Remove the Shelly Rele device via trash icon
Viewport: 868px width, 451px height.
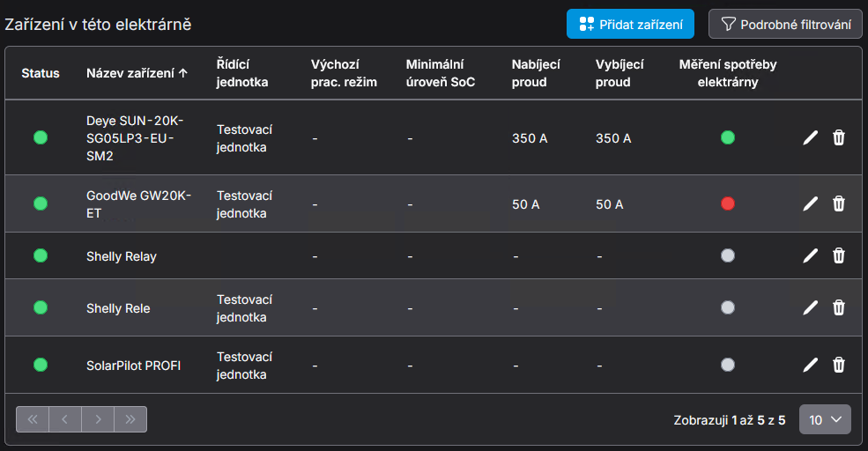click(839, 307)
